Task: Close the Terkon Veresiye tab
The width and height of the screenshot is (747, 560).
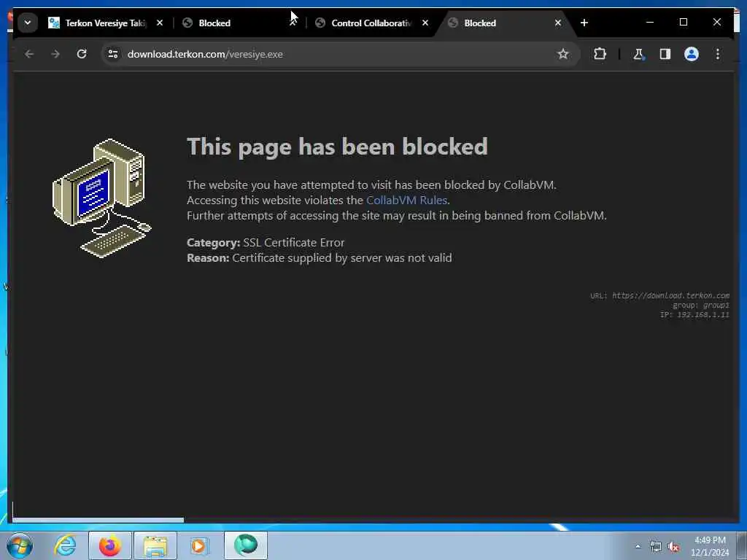Action: [x=160, y=23]
